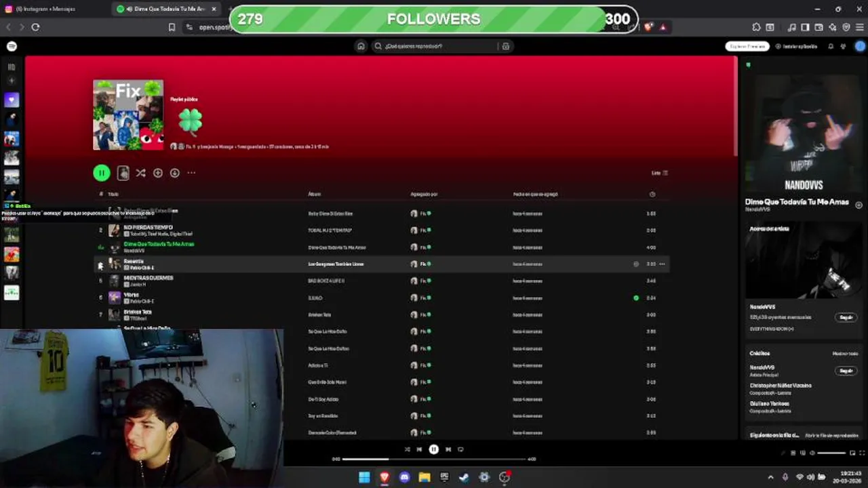Image resolution: width=868 pixels, height=488 pixels.
Task: Skip to next track in player bar
Action: (448, 449)
